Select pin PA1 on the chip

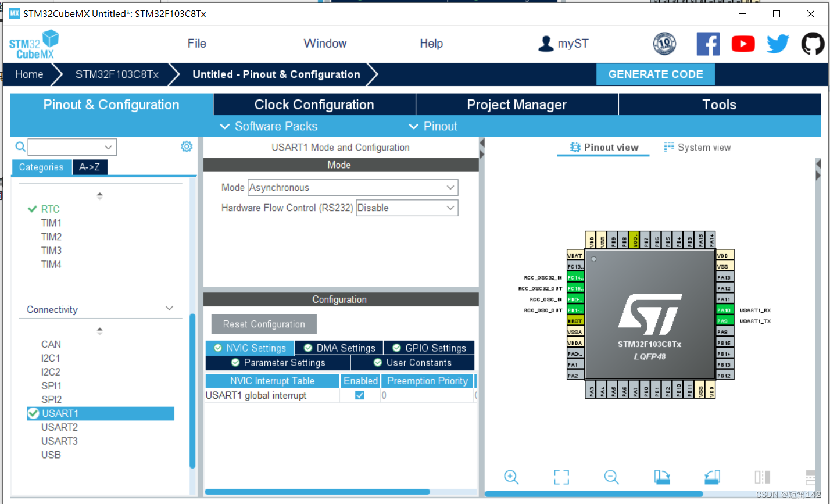coord(575,364)
